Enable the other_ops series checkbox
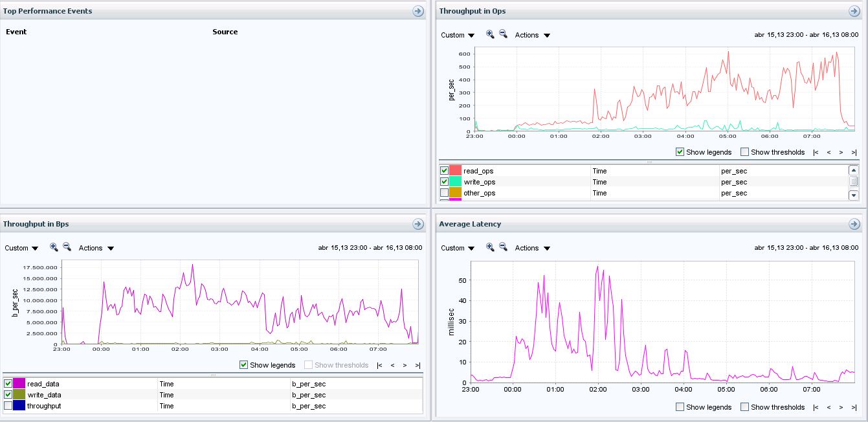868x422 pixels. [x=445, y=193]
